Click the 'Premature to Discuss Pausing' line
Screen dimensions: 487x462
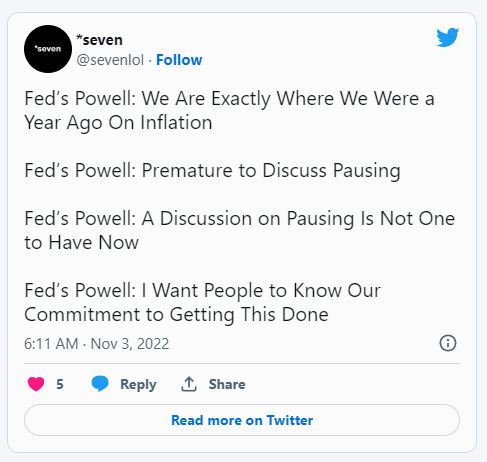271,171
